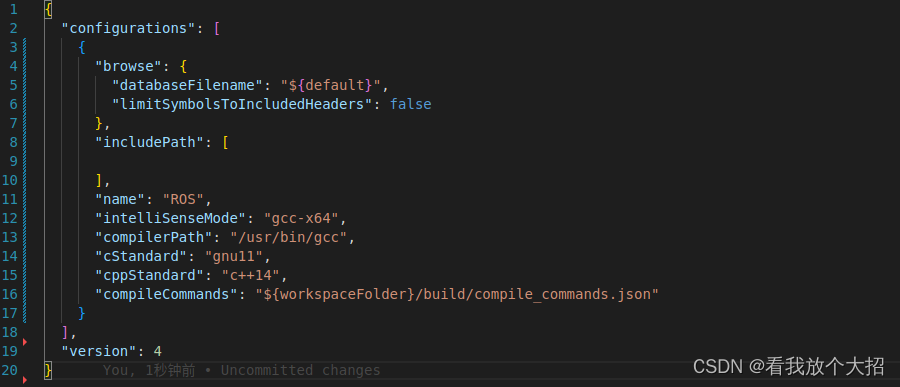Viewport: 900px width, 387px height.
Task: Click the "compileCommands" key
Action: coord(166,294)
